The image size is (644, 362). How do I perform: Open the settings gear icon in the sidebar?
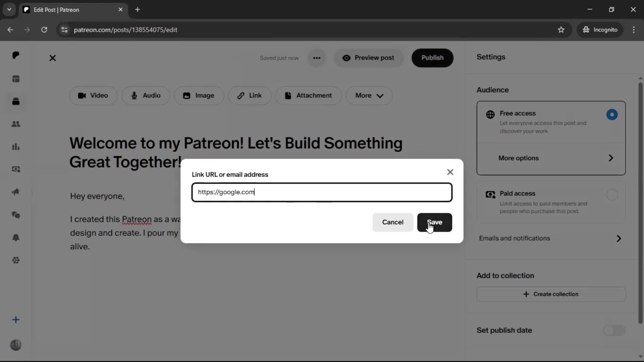point(16,260)
